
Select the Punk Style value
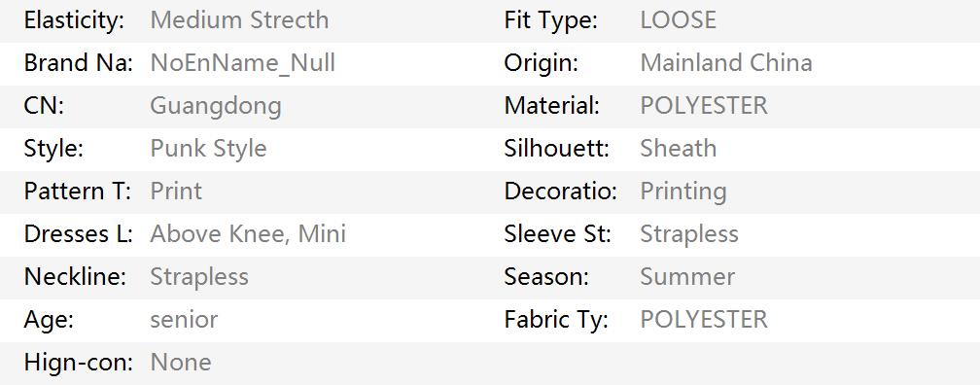point(208,149)
